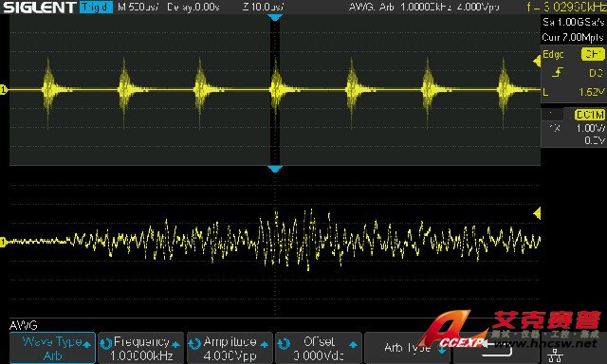Click the upper blue trigger position marker
The image size is (607, 364).
click(x=275, y=17)
